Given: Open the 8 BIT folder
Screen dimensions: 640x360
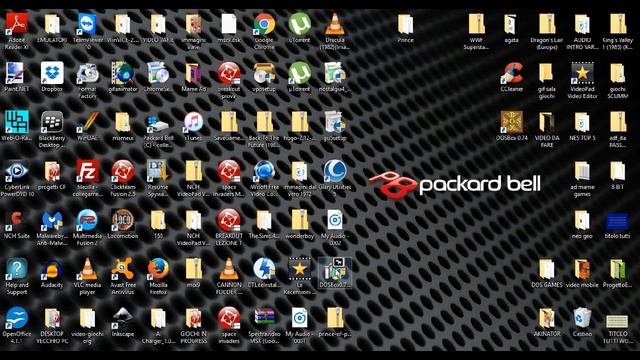Looking at the screenshot, I should pos(617,171).
